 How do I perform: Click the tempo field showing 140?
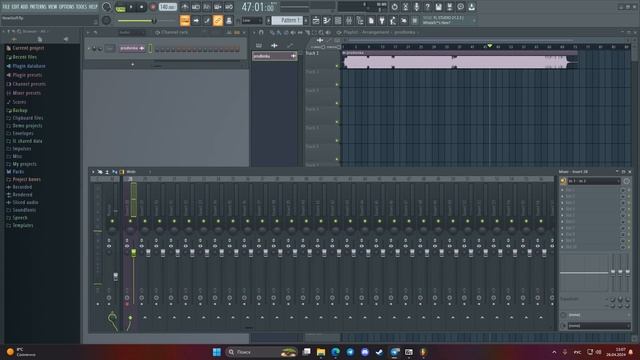tap(168, 7)
